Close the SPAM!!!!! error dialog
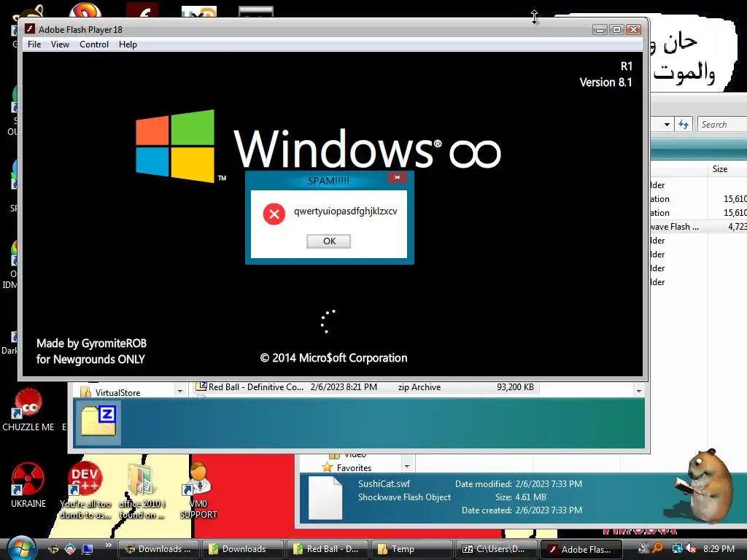 click(x=397, y=177)
